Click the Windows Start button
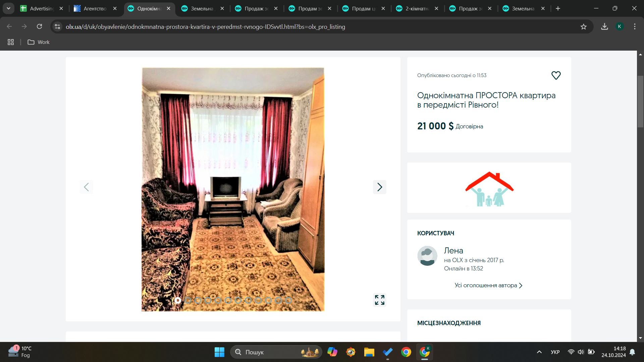 (219, 352)
